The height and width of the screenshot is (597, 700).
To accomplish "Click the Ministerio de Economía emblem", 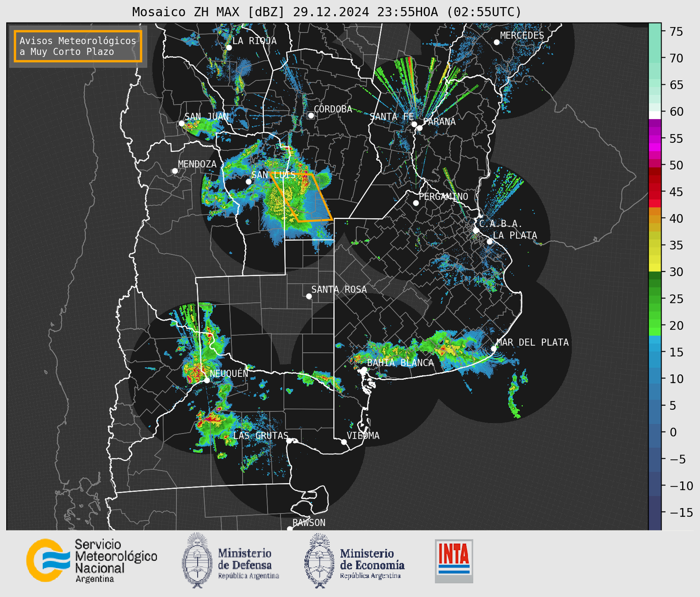I will (319, 560).
